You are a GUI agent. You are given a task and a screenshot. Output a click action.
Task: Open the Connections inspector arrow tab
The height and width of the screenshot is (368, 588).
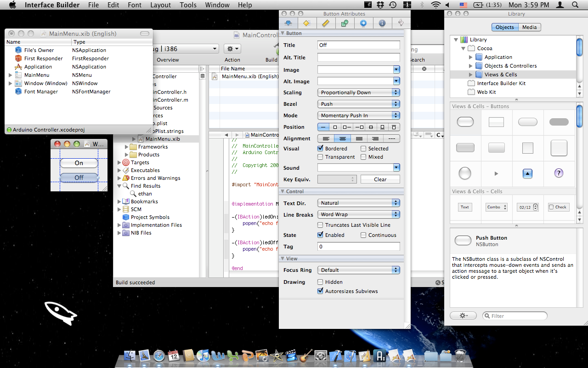pyautogui.click(x=363, y=23)
